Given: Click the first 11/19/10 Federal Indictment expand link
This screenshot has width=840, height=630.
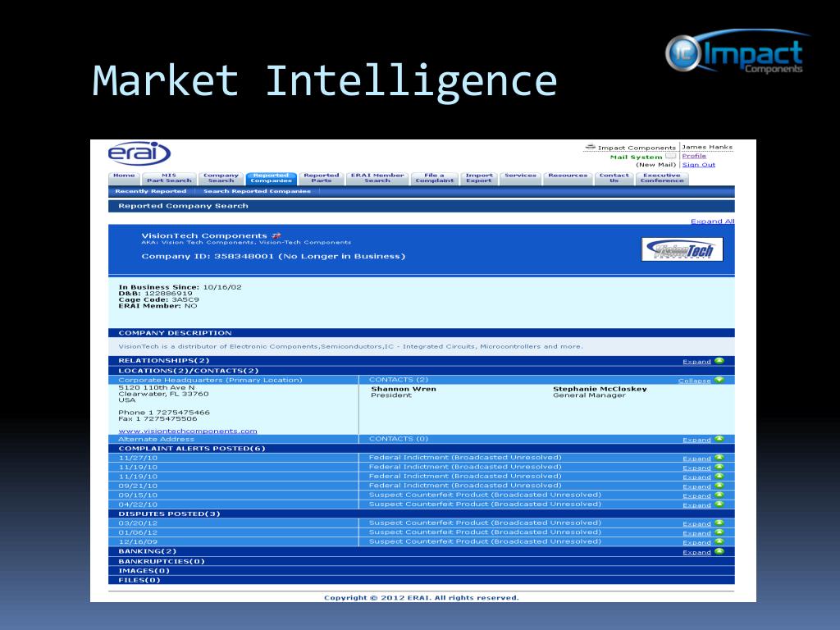Looking at the screenshot, I should [696, 468].
